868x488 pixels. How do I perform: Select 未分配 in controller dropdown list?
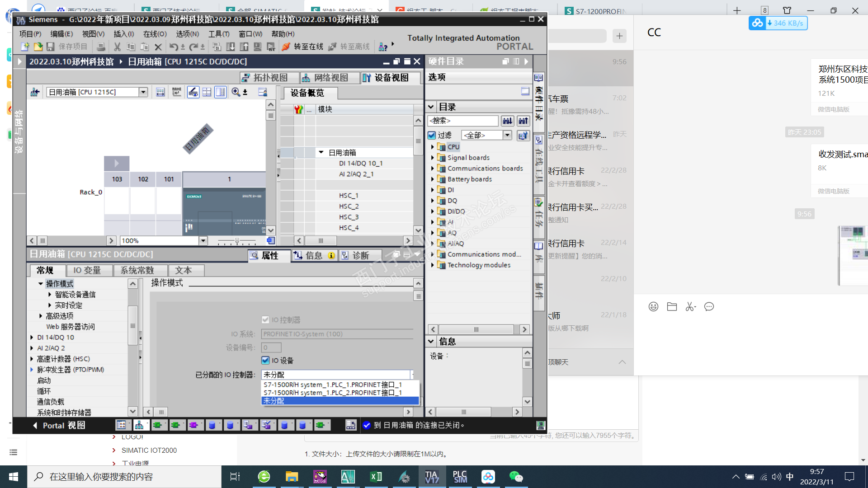coord(274,401)
